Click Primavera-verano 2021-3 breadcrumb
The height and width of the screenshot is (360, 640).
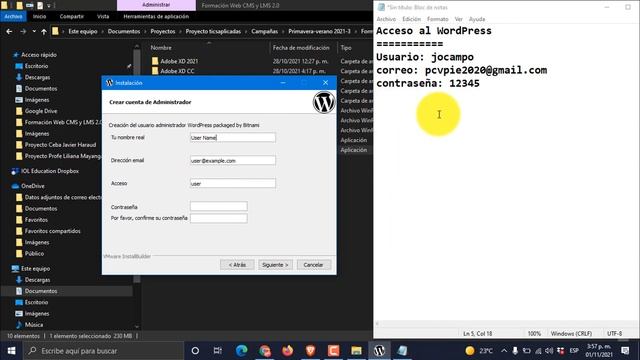click(319, 31)
